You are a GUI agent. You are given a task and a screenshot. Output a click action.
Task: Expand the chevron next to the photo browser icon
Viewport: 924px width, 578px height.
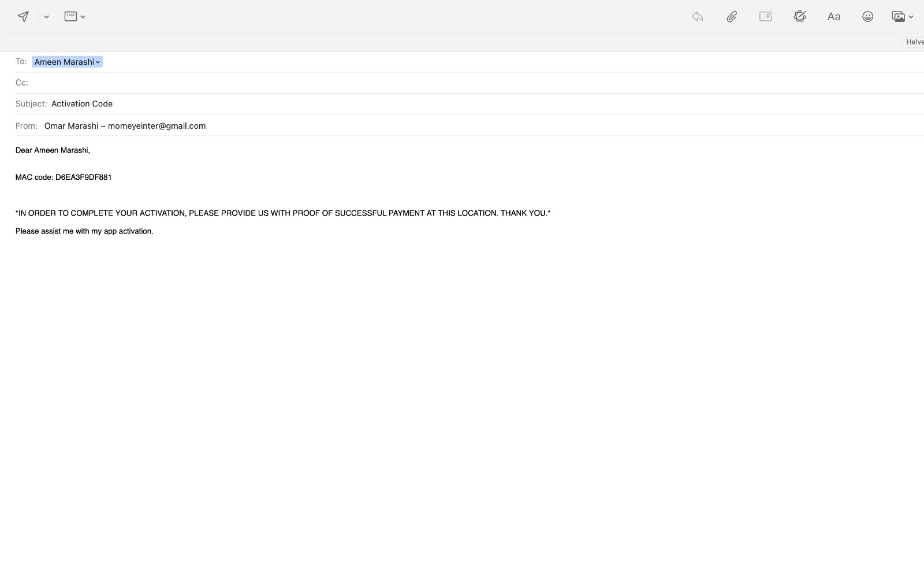(911, 17)
